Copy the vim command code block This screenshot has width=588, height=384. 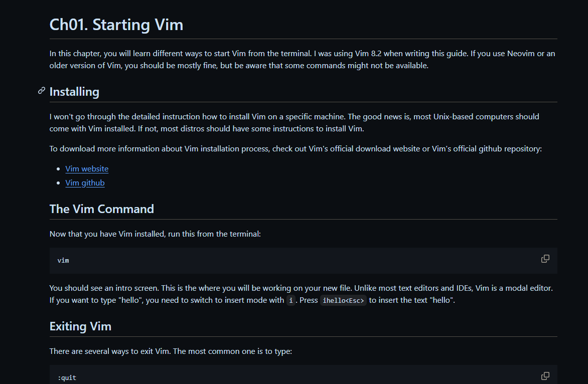(545, 259)
